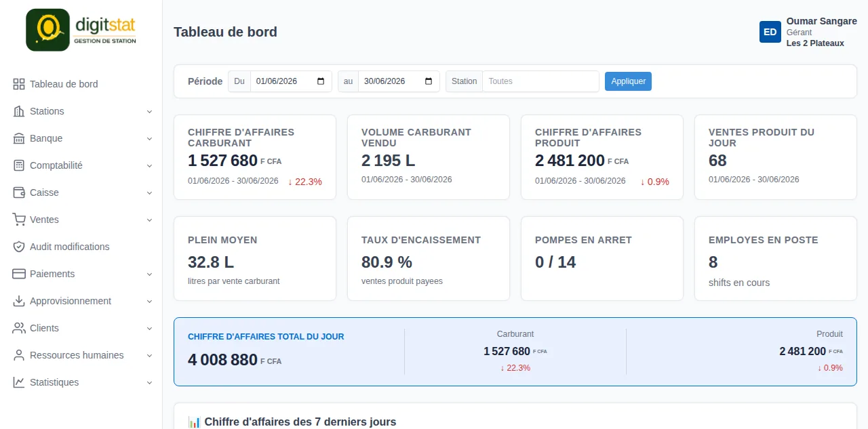Open the Caisse sidebar menu
Image resolution: width=868 pixels, height=429 pixels.
(x=81, y=192)
